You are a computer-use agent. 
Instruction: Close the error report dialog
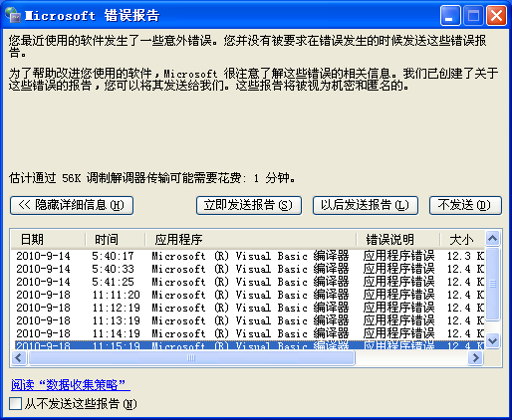coord(496,15)
